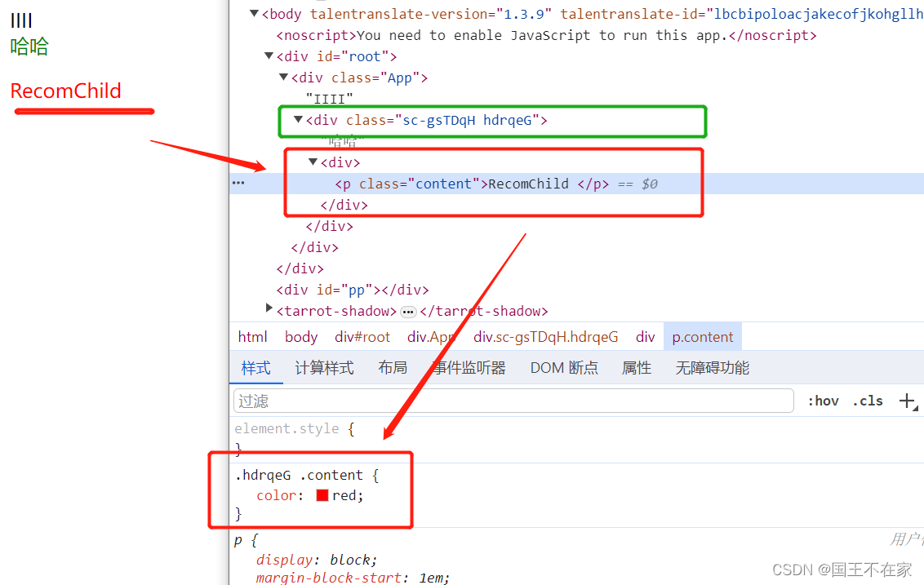The height and width of the screenshot is (585, 924).
Task: Open the 属性 tab
Action: point(637,368)
